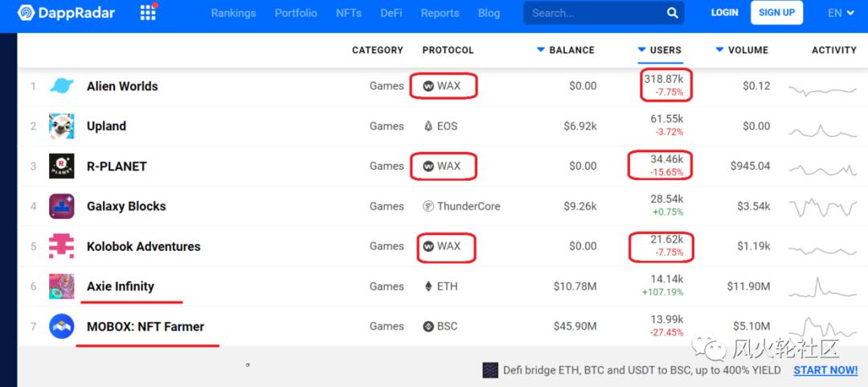Viewport: 868px width, 387px height.
Task: Click the Search input field
Action: click(595, 13)
